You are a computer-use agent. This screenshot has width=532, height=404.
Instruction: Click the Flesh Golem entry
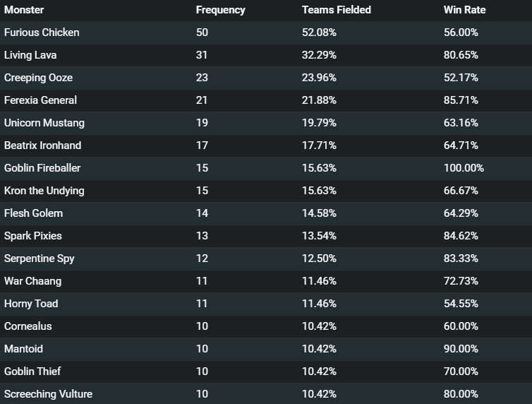pos(33,213)
